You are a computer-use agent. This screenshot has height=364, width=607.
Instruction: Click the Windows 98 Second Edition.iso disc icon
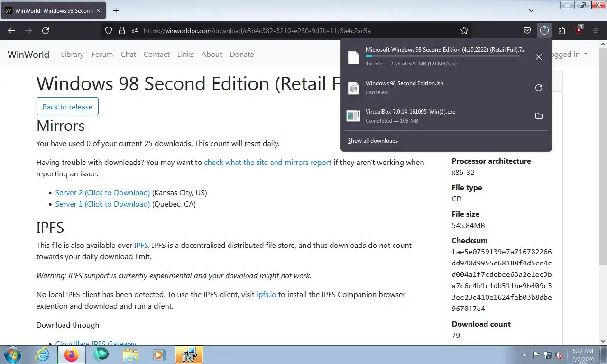point(353,88)
